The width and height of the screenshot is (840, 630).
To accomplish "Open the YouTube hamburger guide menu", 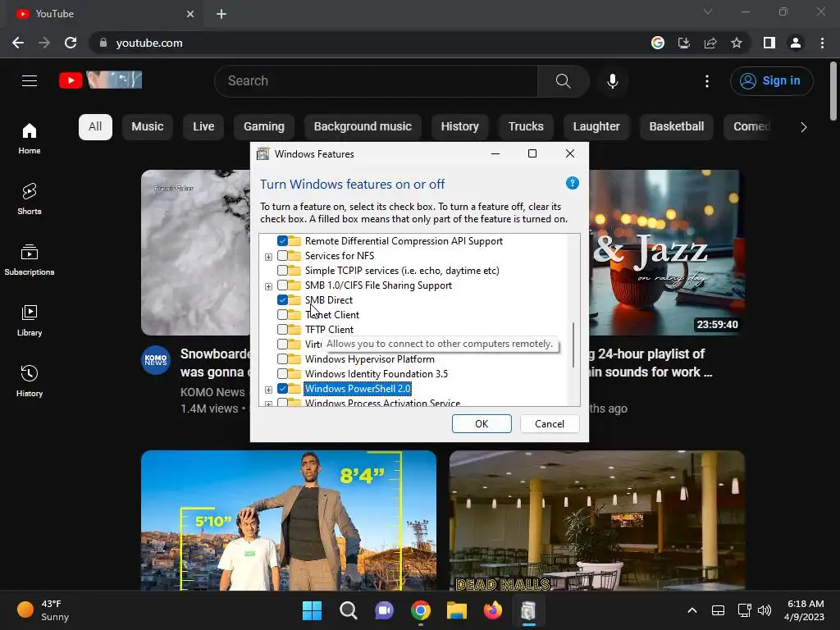I will [x=30, y=81].
